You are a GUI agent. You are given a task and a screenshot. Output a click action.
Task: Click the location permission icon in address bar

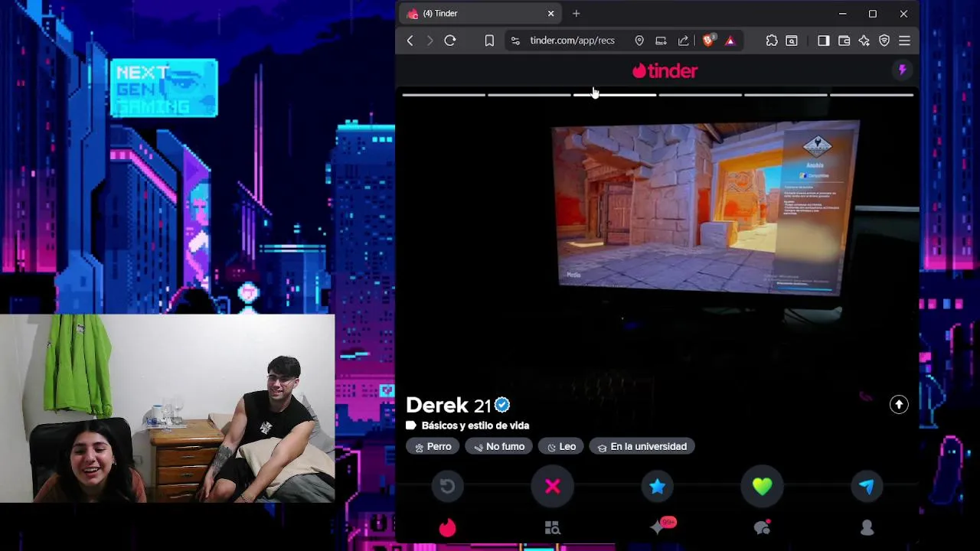[x=639, y=41]
